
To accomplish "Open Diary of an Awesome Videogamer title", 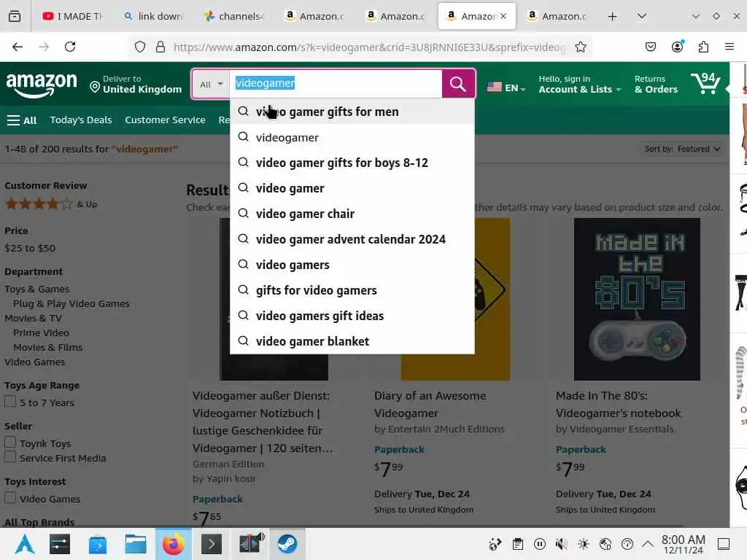I will pos(430,404).
